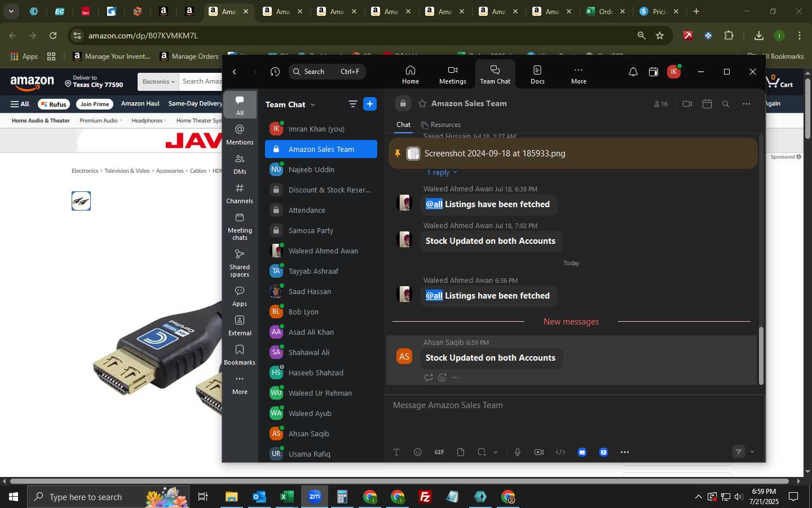The width and height of the screenshot is (812, 508).
Task: Open emoji picker in composer
Action: pos(418,452)
